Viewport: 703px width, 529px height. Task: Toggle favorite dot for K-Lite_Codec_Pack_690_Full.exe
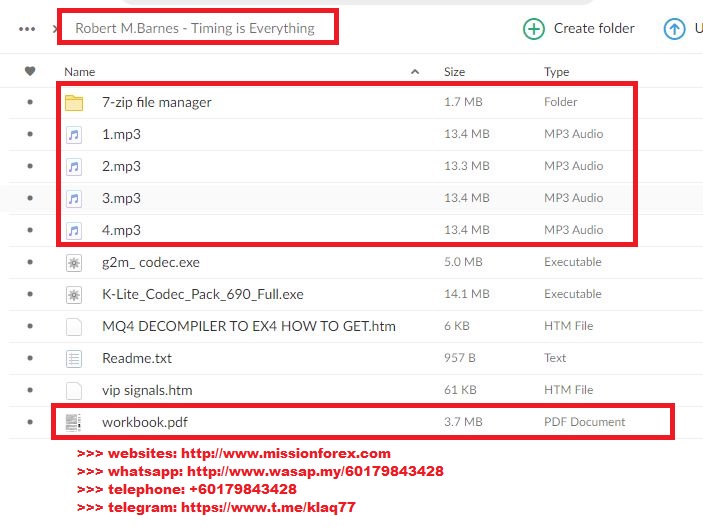pos(30,294)
